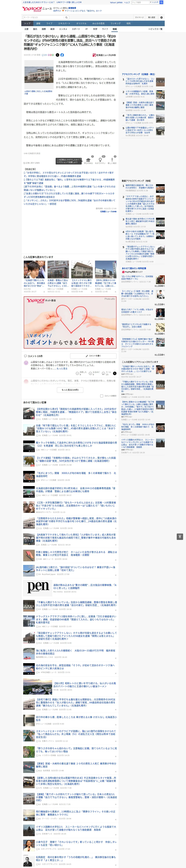Click the 新しい視点 reaction icon
The height and width of the screenshot is (868, 186).
coord(112,160)
